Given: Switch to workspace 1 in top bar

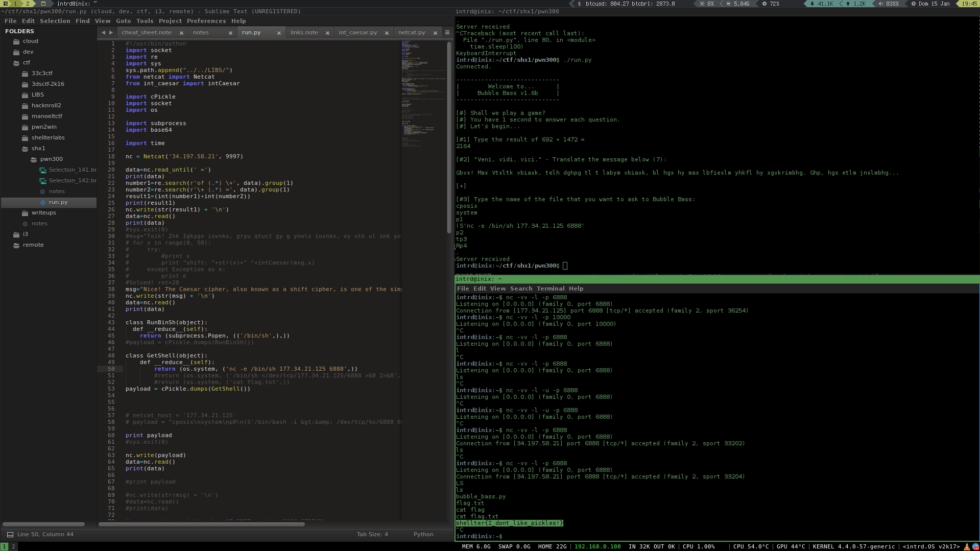Looking at the screenshot, I should [x=16, y=4].
